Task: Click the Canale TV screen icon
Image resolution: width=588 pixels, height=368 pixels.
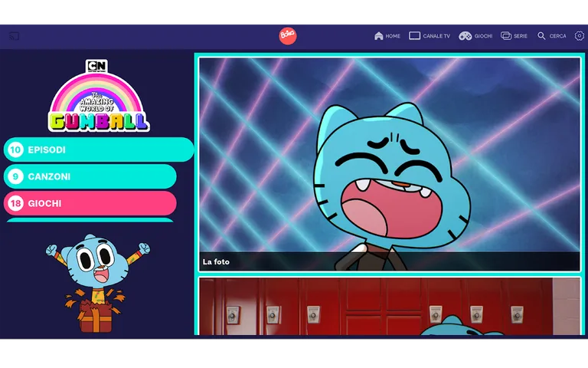Action: pos(414,36)
